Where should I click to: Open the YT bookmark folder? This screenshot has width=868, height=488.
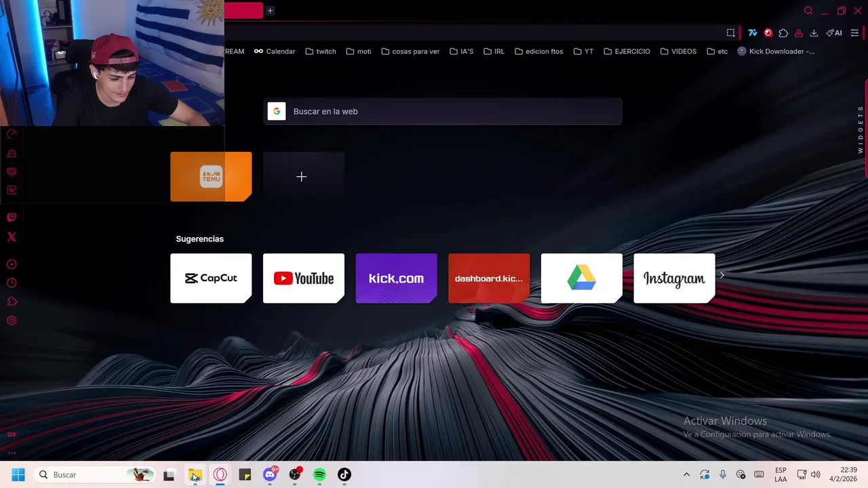click(583, 52)
